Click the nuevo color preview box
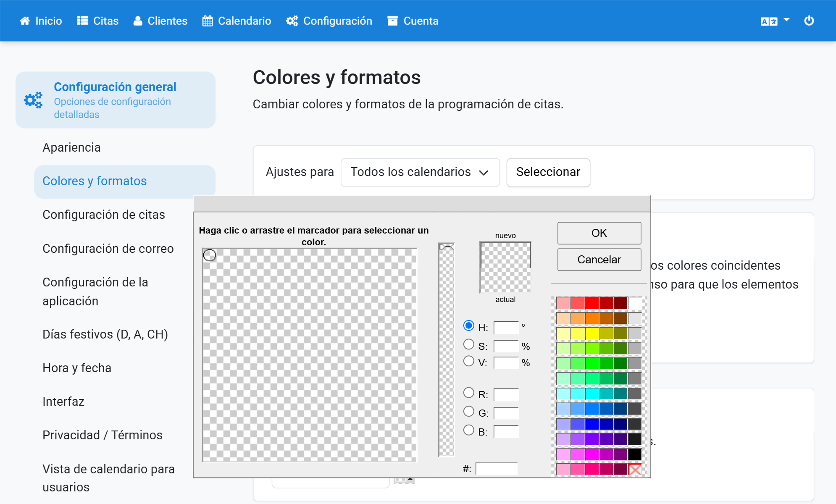Screen dimensions: 836x504 (x=505, y=255)
